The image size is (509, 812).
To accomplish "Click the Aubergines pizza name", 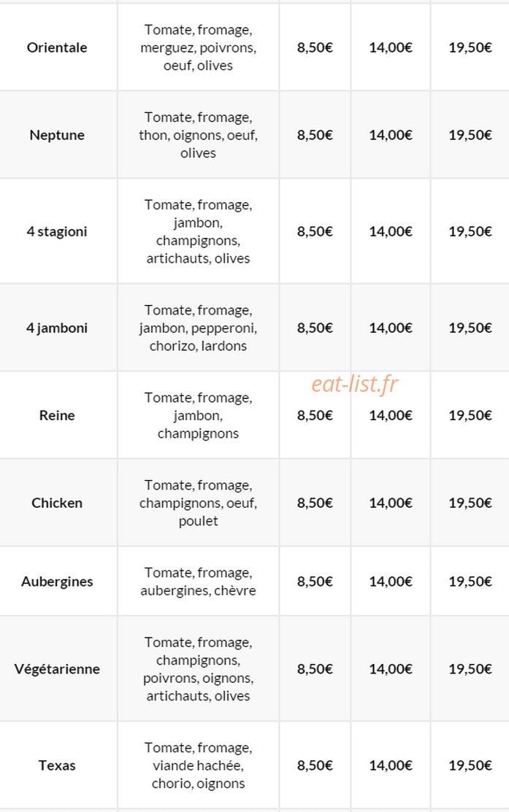I will point(57,581).
